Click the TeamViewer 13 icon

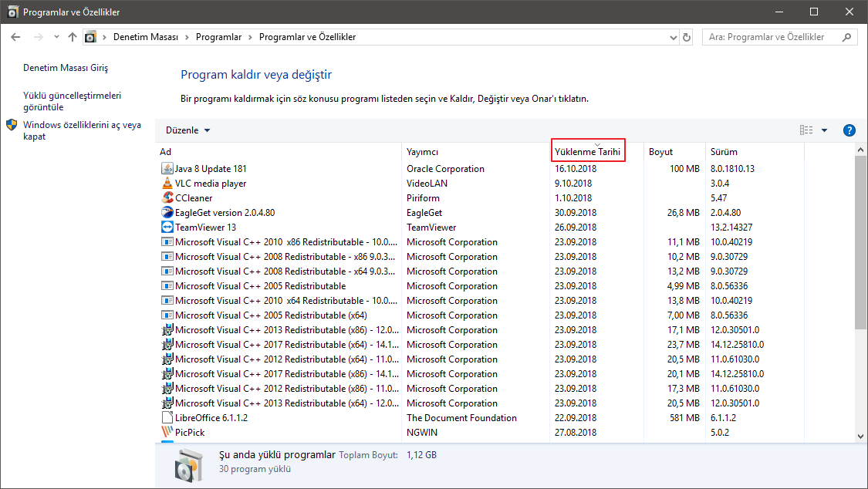coord(167,227)
